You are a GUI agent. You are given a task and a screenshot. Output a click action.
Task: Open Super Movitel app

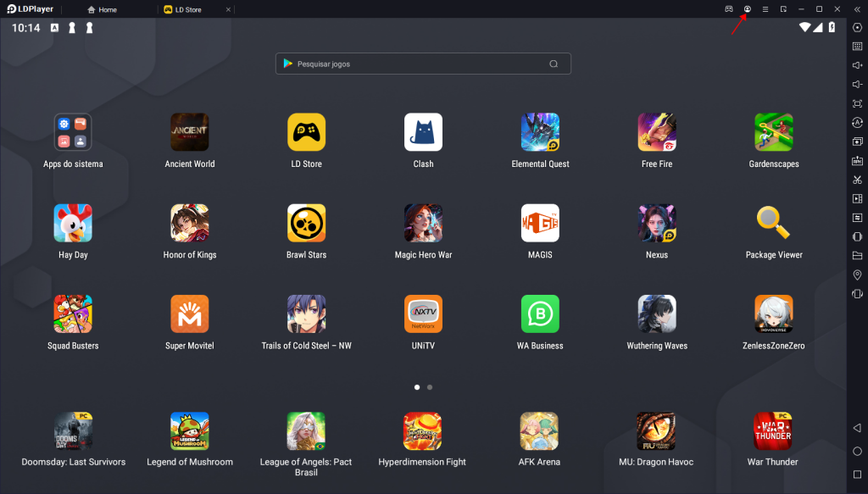(189, 314)
